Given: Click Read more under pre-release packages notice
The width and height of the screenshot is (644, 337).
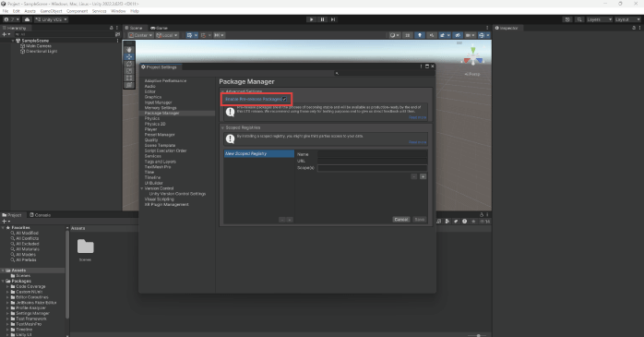Looking at the screenshot, I should coord(418,117).
